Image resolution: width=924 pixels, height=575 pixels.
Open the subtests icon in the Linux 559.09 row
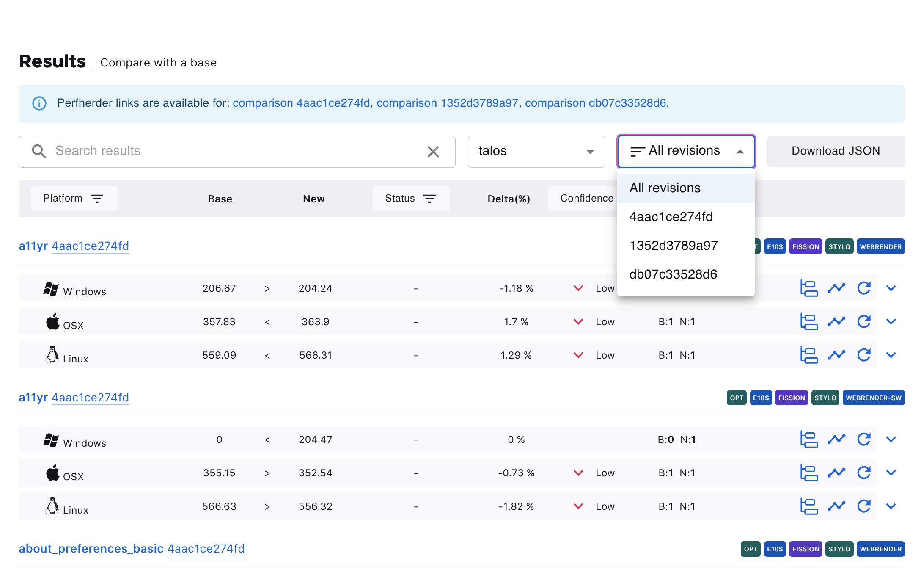pos(808,355)
